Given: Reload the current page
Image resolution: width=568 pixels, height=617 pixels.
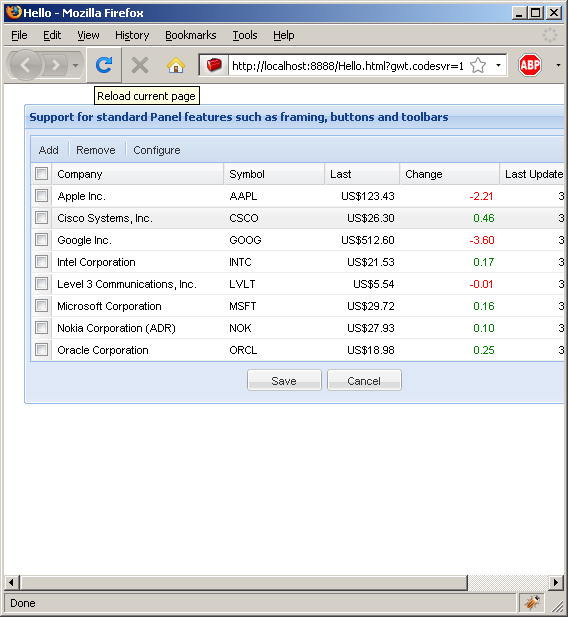Looking at the screenshot, I should 104,65.
